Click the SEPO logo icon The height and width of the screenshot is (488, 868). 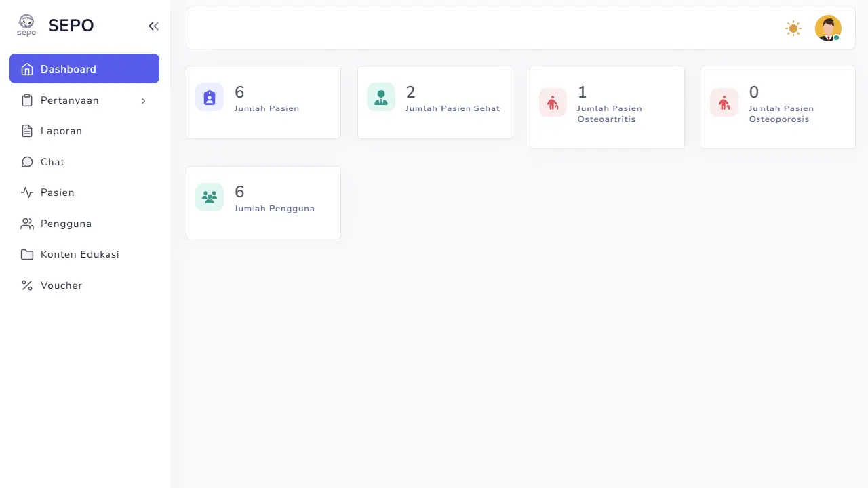pyautogui.click(x=26, y=26)
